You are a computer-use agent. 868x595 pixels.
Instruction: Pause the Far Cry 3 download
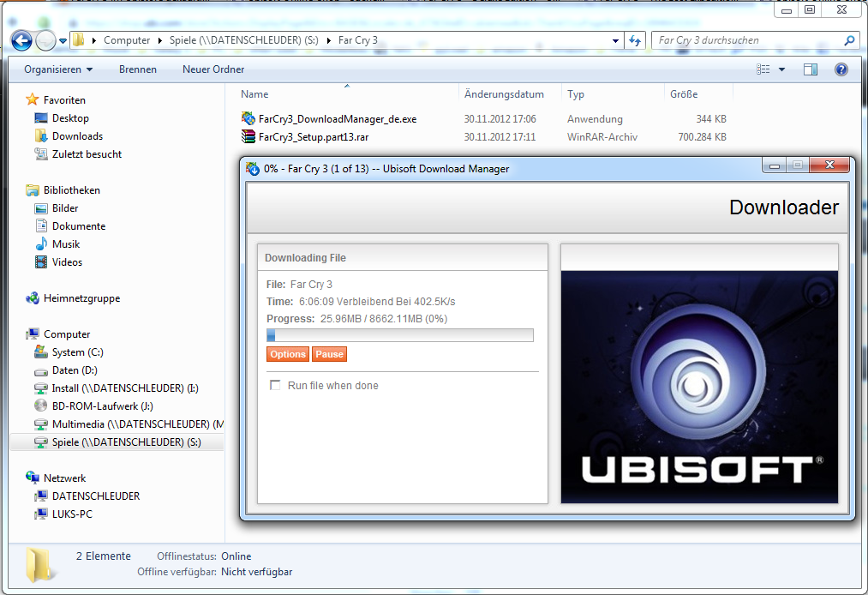pos(329,354)
